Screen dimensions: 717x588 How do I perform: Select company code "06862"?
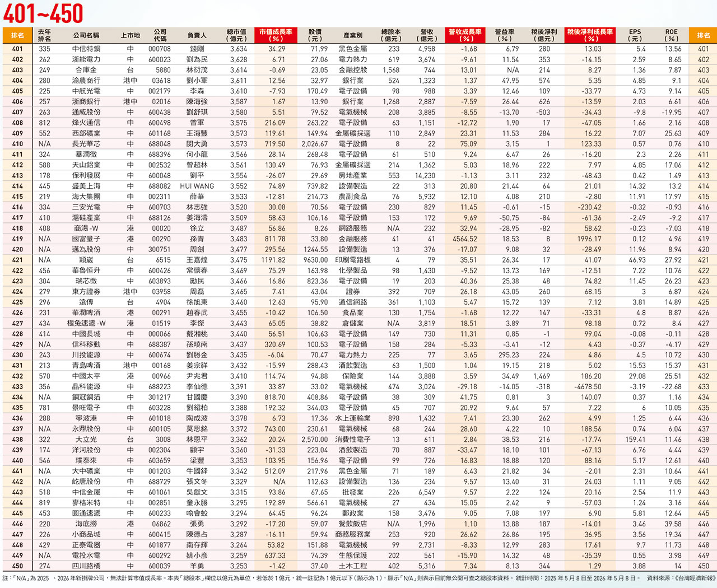click(161, 524)
